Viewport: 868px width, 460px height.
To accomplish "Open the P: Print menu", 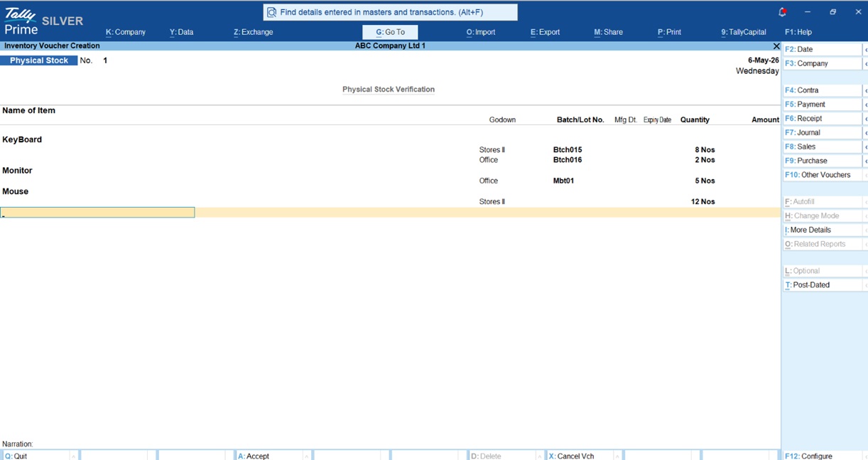I will 669,32.
